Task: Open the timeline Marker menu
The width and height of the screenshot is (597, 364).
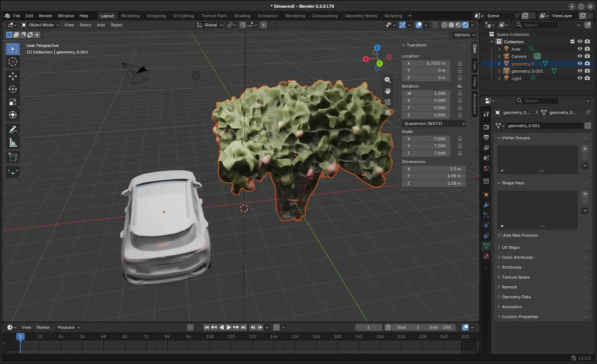Action: point(43,327)
